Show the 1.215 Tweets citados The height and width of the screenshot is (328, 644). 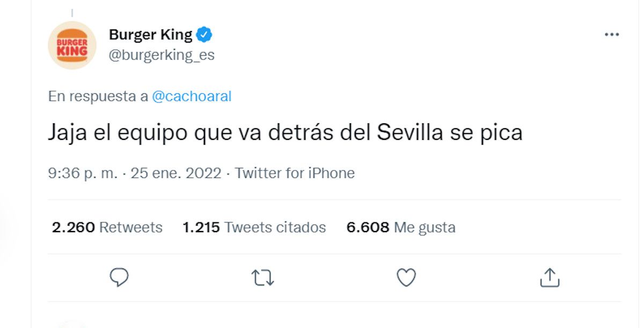point(254,227)
